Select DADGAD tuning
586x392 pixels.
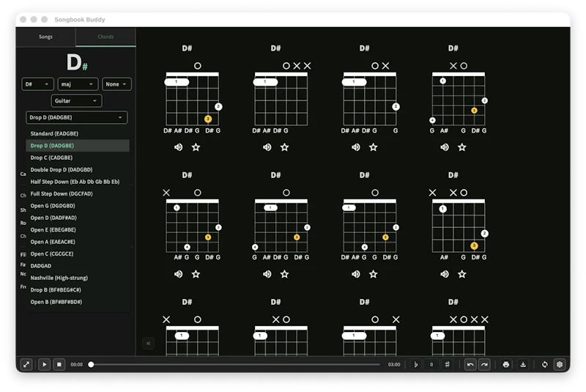pos(78,266)
